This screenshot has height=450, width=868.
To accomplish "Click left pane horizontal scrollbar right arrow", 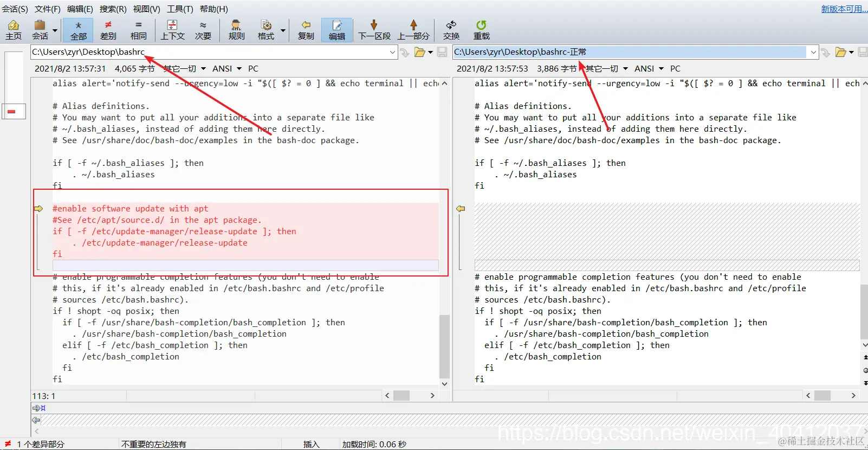I will [x=432, y=396].
